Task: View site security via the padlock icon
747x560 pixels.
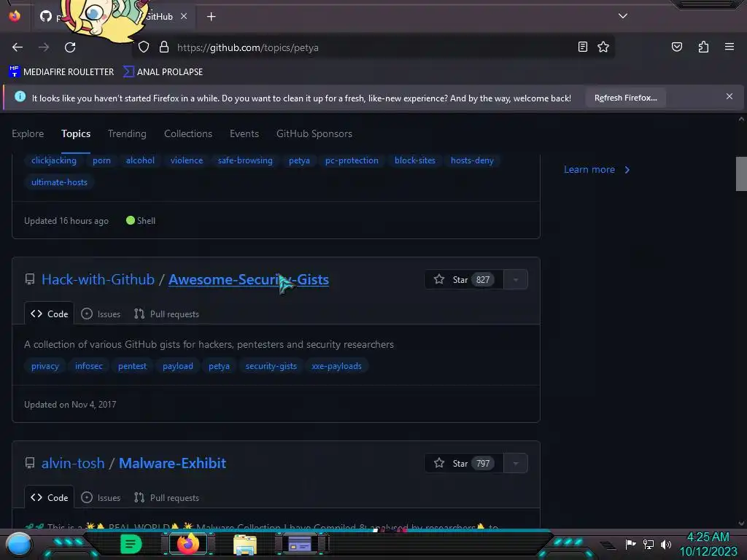Action: 164,47
